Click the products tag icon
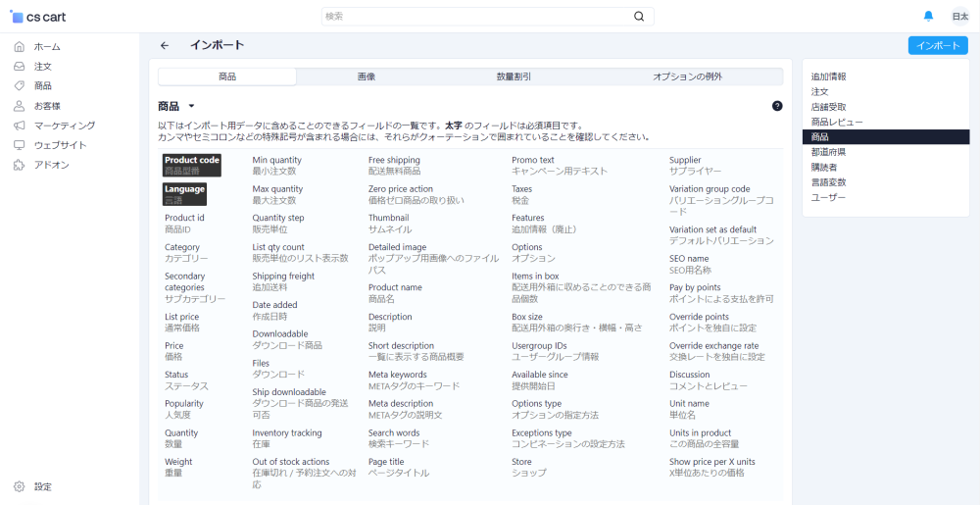980x505 pixels. click(x=20, y=85)
